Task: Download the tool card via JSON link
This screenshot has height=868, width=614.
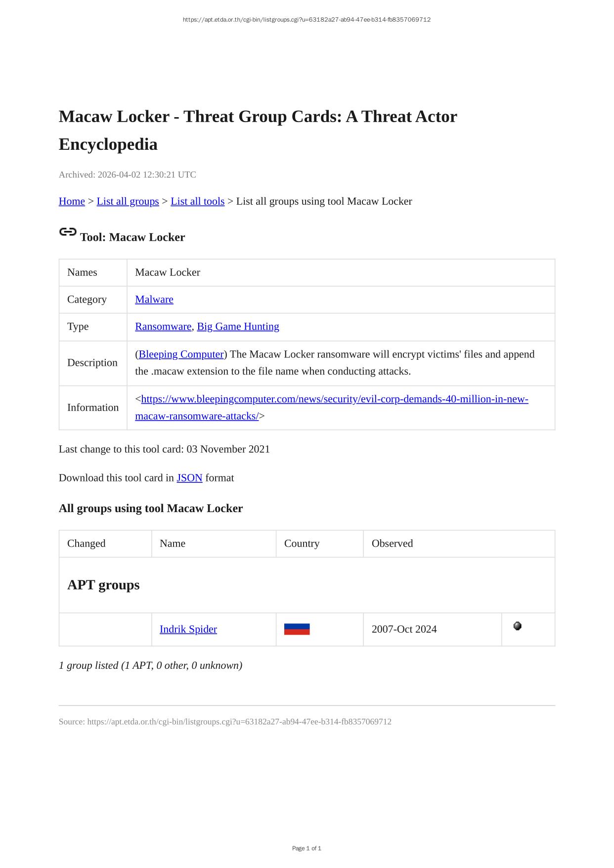Action: (189, 478)
